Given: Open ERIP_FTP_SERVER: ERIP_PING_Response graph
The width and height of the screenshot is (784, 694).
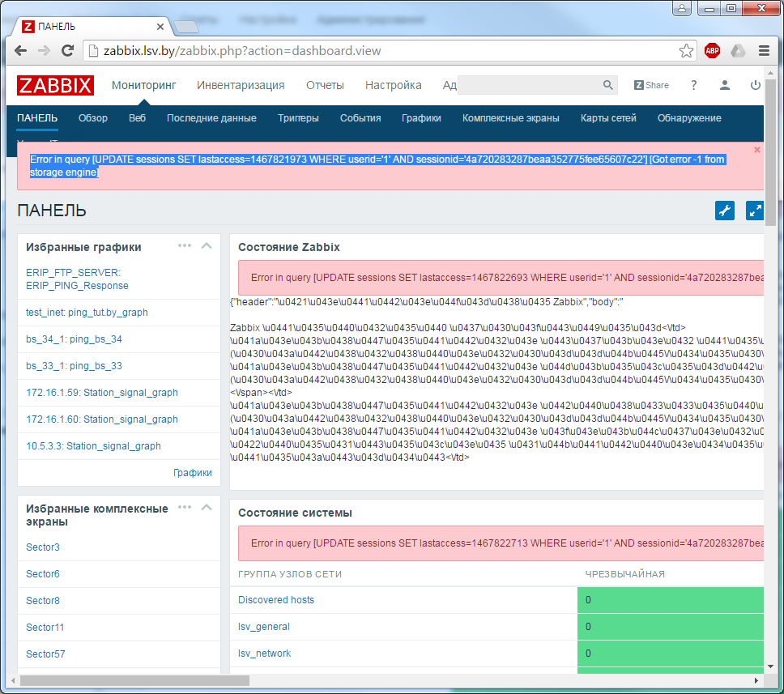Looking at the screenshot, I should [77, 279].
